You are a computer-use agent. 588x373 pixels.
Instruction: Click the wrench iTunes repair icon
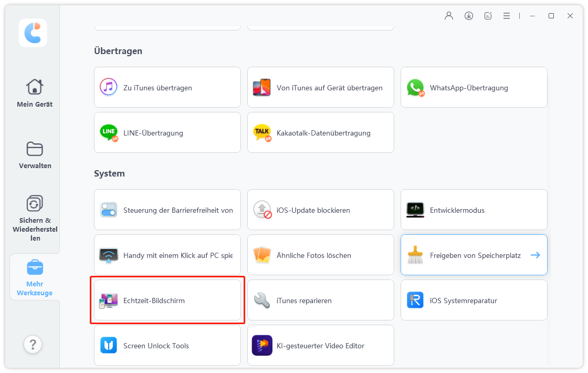coord(262,300)
